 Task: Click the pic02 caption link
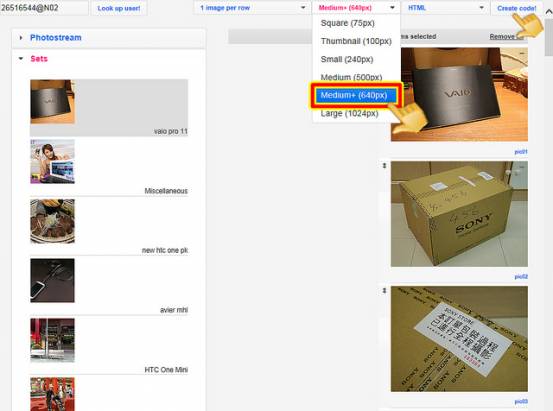tap(521, 277)
